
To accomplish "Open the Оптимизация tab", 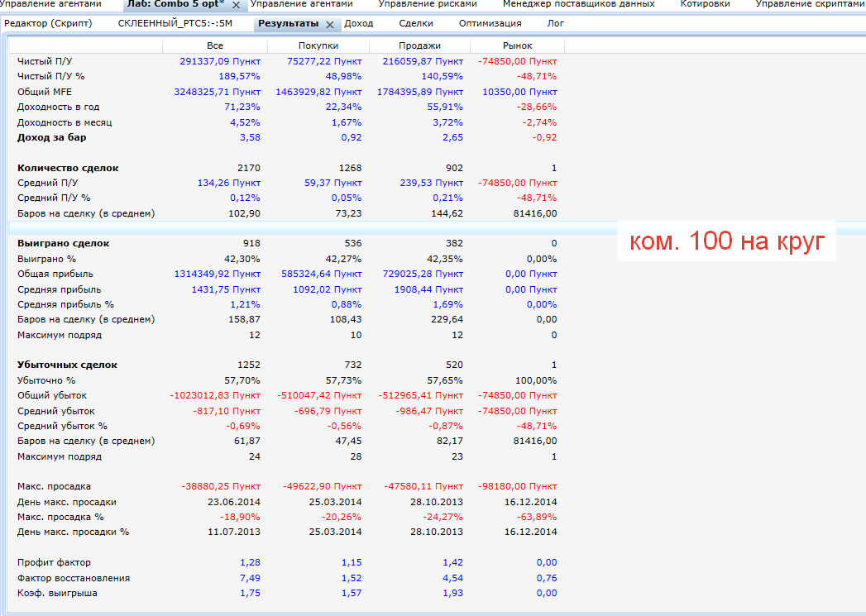I will 490,23.
